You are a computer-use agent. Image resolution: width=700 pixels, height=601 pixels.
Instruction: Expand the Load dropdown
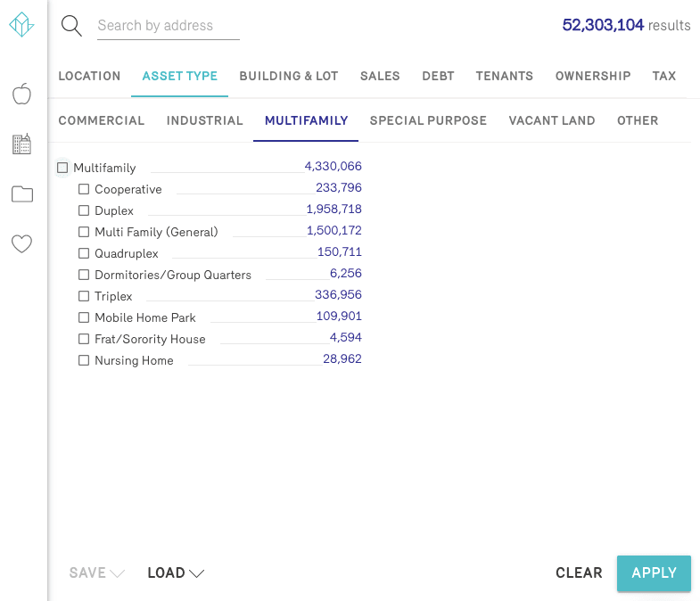point(176,573)
